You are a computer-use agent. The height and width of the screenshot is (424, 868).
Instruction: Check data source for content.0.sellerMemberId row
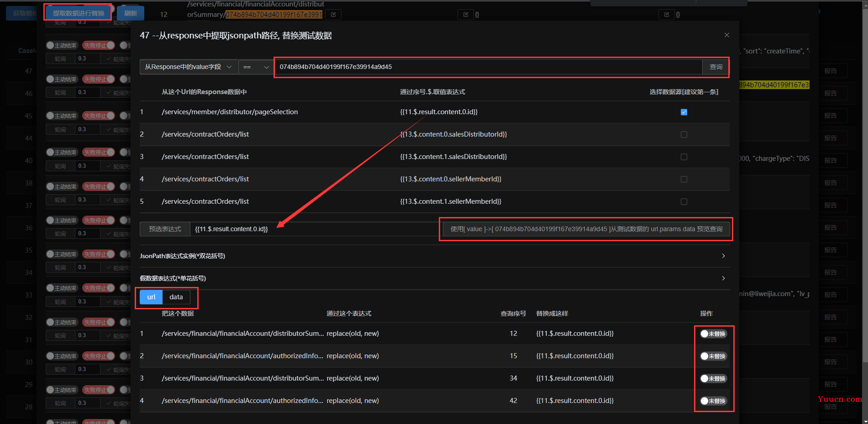pos(684,179)
